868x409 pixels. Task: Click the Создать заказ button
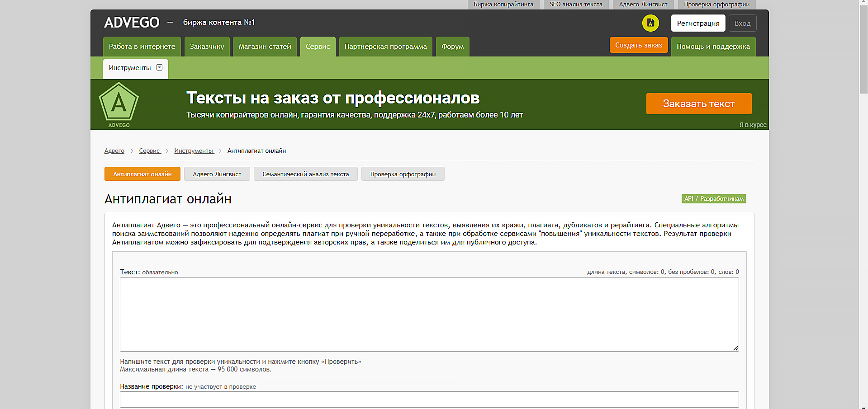[x=639, y=45]
